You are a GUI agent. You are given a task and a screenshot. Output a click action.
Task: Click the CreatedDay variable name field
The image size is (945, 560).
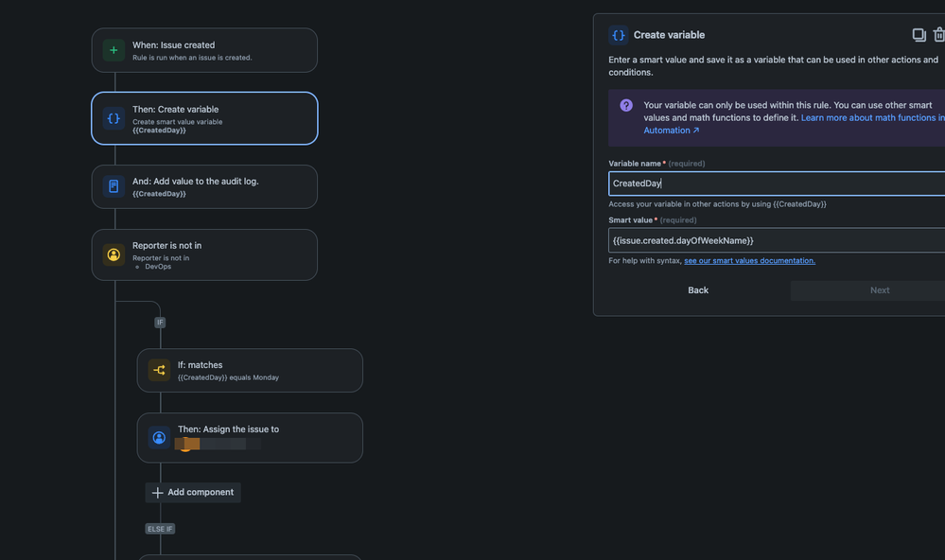tap(776, 183)
